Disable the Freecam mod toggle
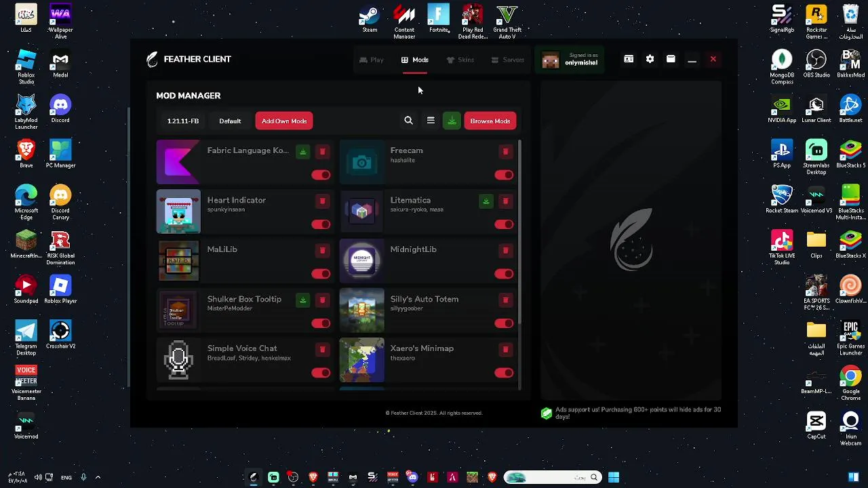Viewport: 868px width, 488px height. pos(504,175)
